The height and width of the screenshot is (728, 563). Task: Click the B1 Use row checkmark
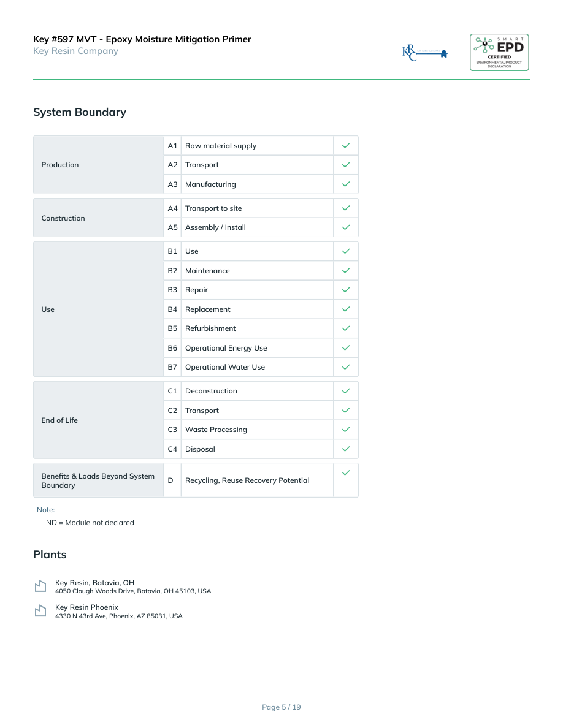pyautogui.click(x=346, y=251)
